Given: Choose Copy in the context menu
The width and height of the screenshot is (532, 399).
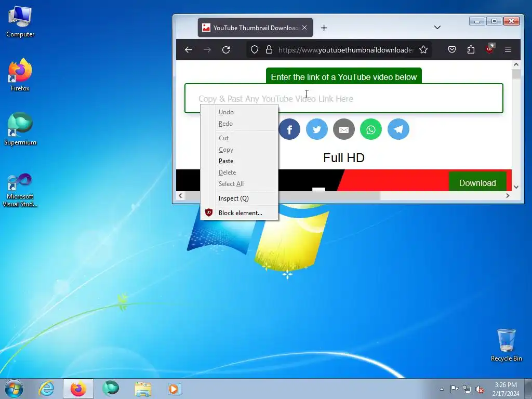Looking at the screenshot, I should 239,150.
